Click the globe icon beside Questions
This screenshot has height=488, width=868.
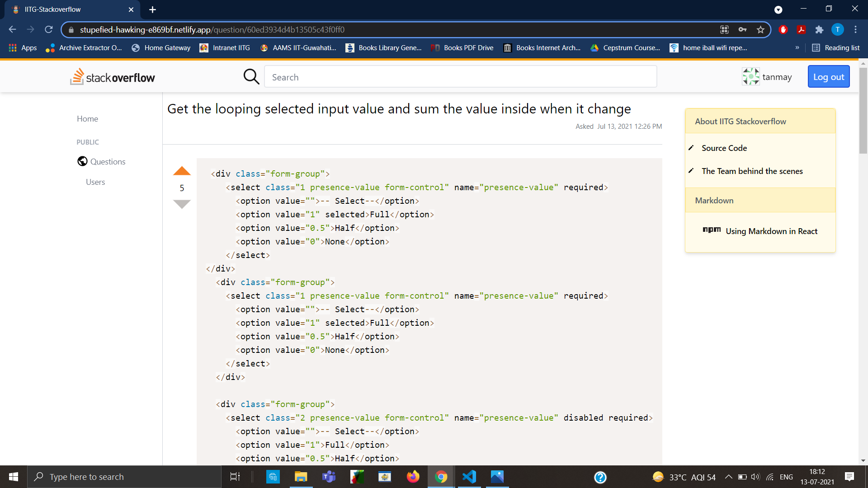point(82,161)
